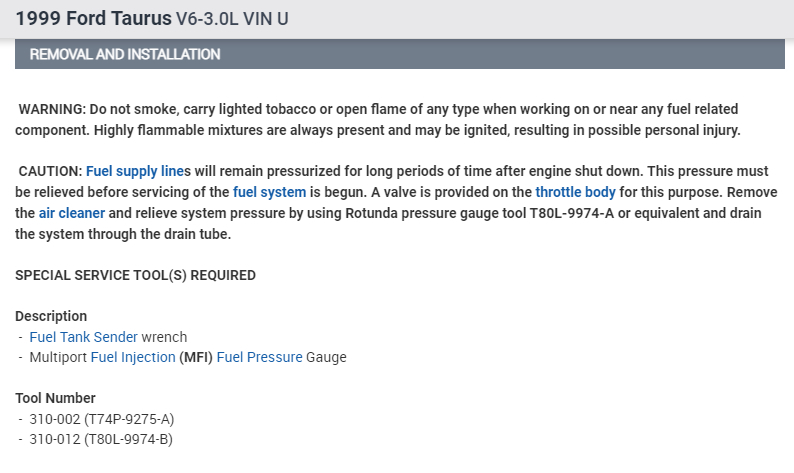Click the 1999 Ford Taurus title

pos(92,19)
